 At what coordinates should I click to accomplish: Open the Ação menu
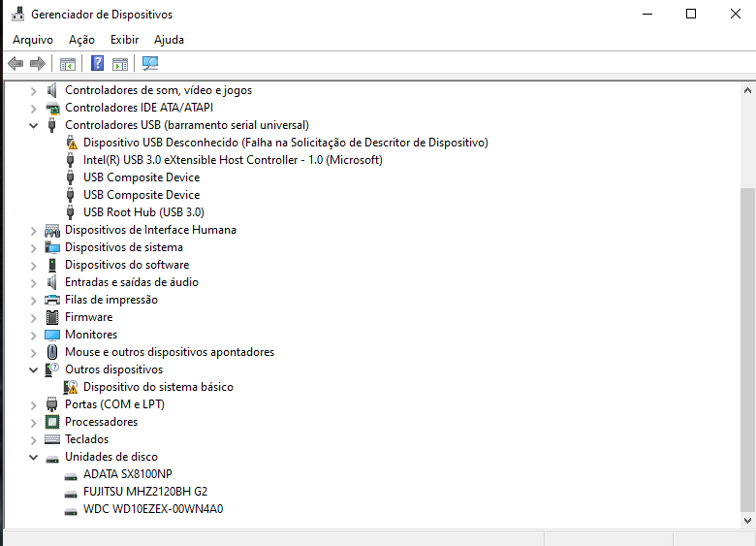(81, 40)
